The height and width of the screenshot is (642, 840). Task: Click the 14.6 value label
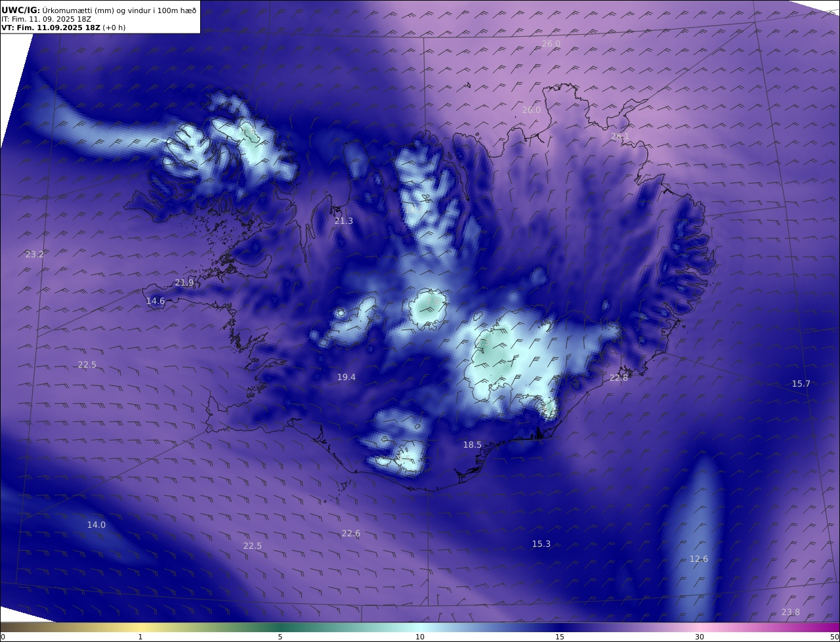[x=155, y=301]
